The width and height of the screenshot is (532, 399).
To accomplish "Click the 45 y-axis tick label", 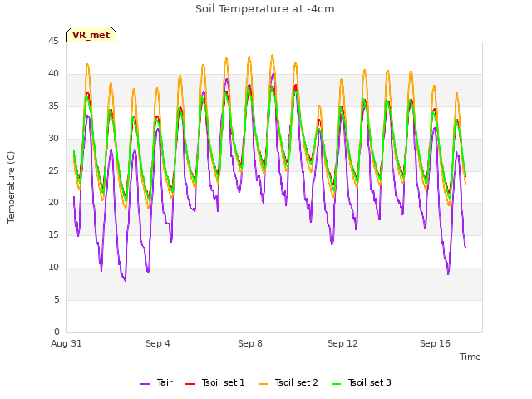I will coord(53,42).
